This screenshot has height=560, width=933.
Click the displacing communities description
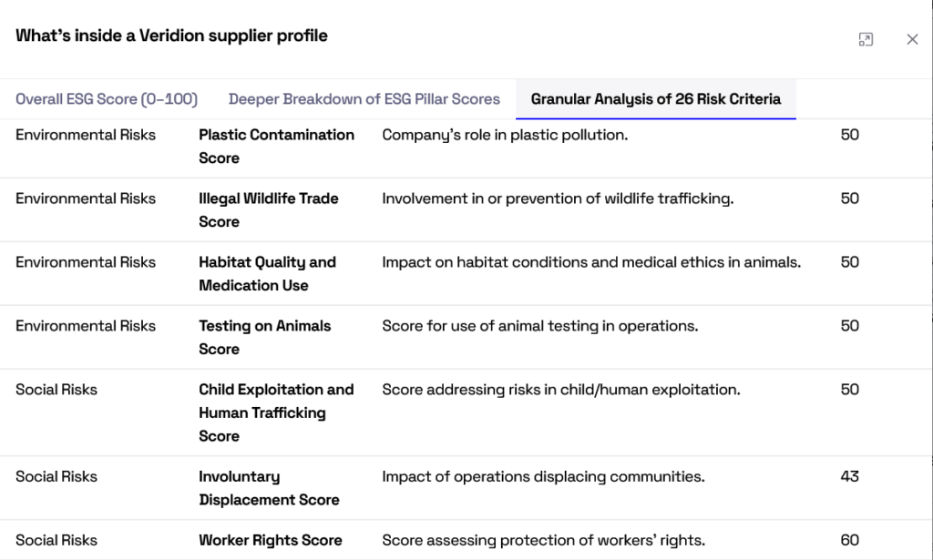[x=543, y=477]
